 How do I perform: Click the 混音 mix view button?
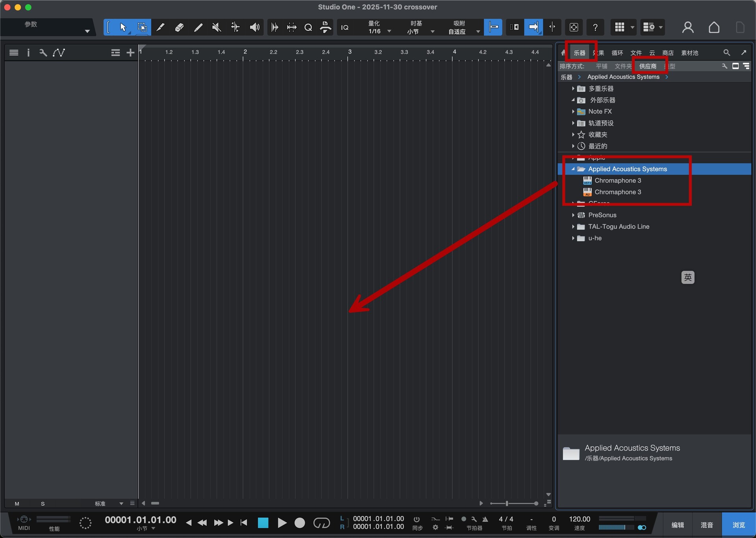(x=706, y=525)
